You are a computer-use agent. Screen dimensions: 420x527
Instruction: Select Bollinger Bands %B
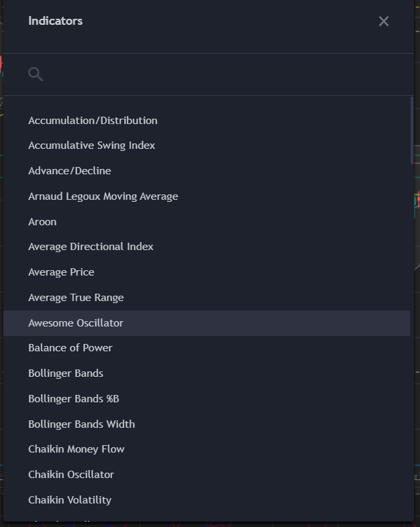coord(207,399)
